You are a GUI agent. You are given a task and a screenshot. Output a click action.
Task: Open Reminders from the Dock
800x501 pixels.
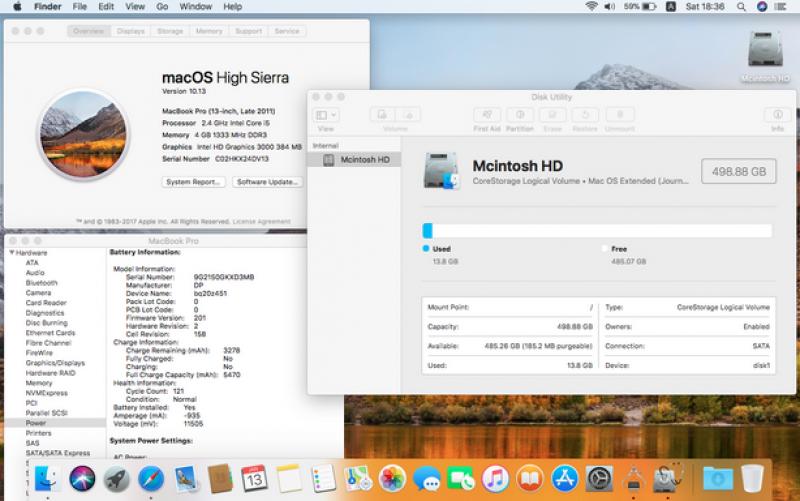tap(323, 479)
